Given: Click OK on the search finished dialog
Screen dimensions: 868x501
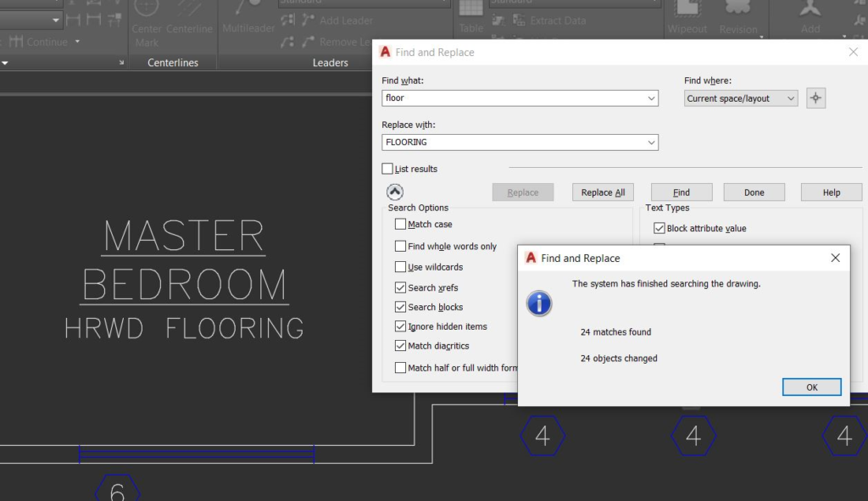Looking at the screenshot, I should click(x=811, y=387).
